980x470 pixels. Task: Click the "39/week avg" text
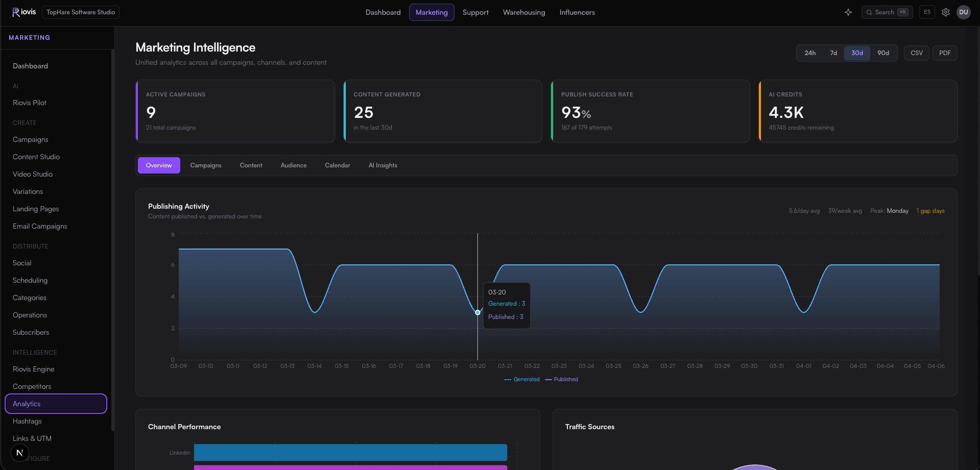pos(845,211)
